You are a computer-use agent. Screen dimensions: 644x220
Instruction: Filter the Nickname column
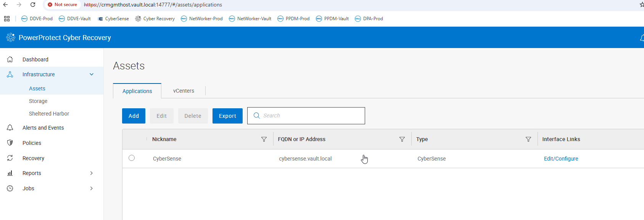[x=264, y=139]
